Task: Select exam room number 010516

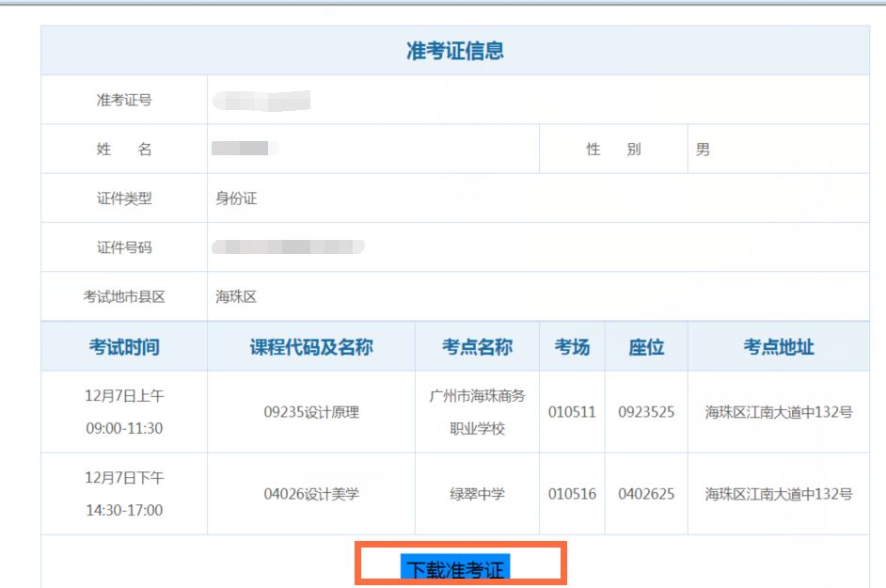Action: click(572, 494)
